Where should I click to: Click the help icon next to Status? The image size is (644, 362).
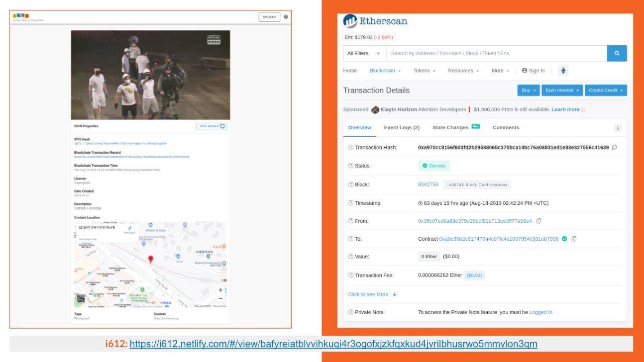[351, 166]
